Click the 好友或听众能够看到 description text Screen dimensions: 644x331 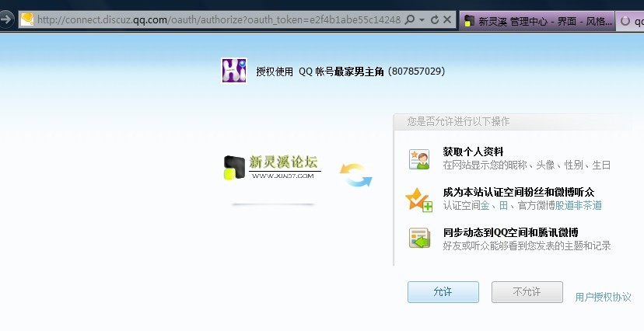(527, 246)
